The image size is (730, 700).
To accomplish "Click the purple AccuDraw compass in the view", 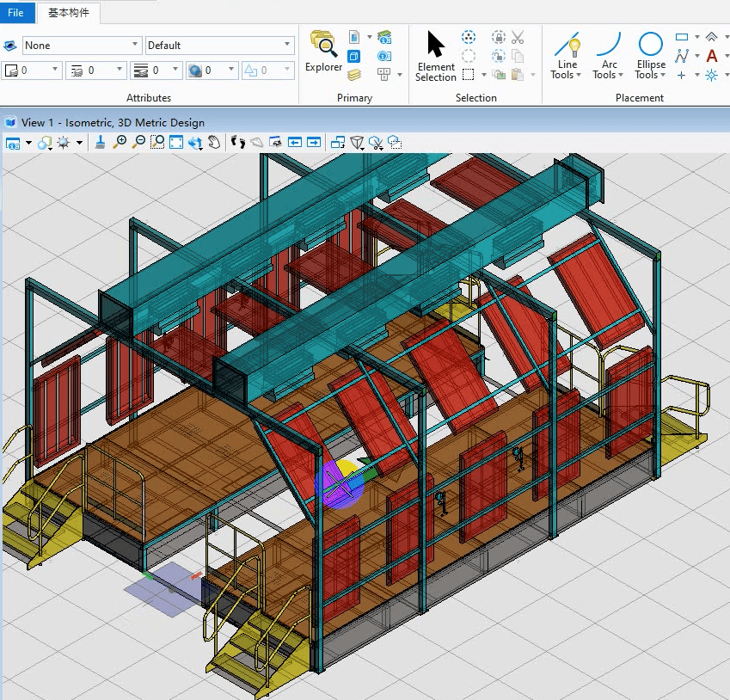I will tap(340, 485).
